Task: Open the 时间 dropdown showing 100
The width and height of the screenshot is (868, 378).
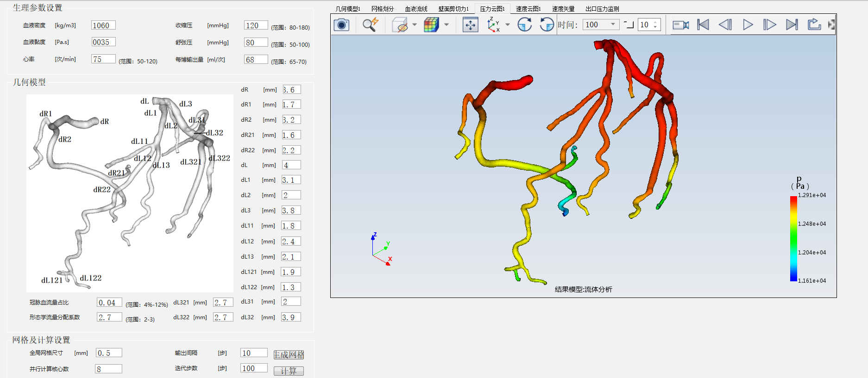Action: 601,25
